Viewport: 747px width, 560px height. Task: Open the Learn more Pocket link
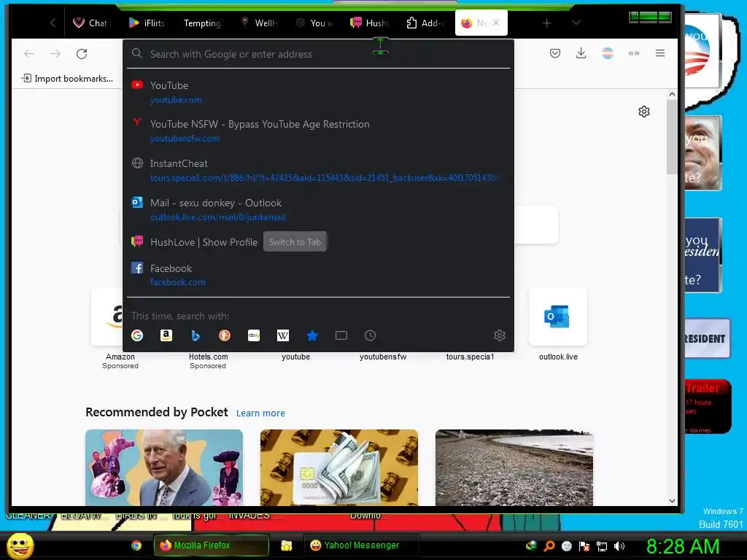(x=260, y=413)
